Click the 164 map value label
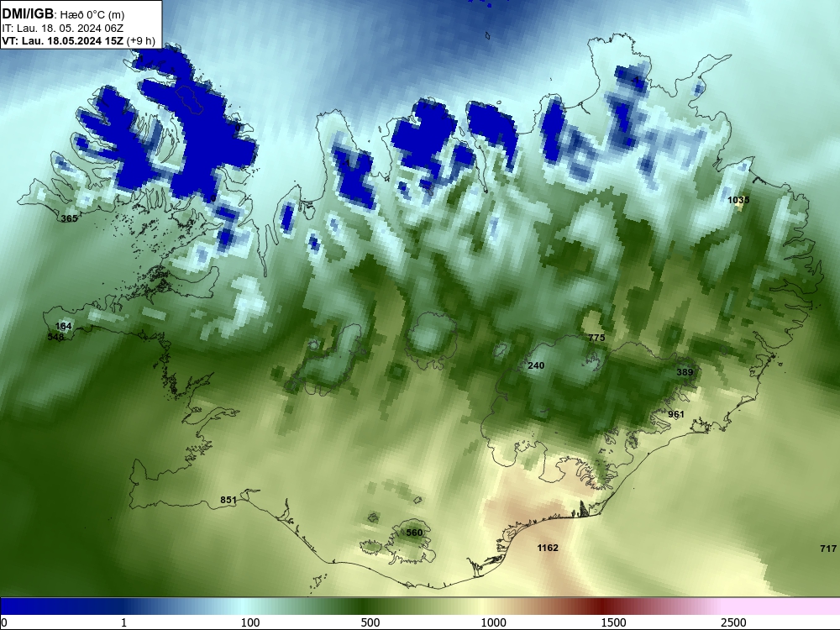The height and width of the screenshot is (630, 840). (x=63, y=326)
